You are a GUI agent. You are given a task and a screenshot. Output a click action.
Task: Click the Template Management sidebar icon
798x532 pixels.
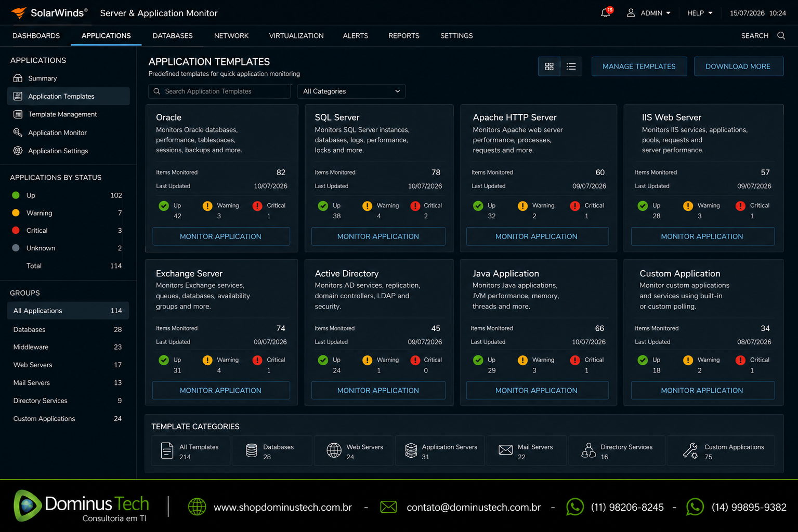coord(18,114)
